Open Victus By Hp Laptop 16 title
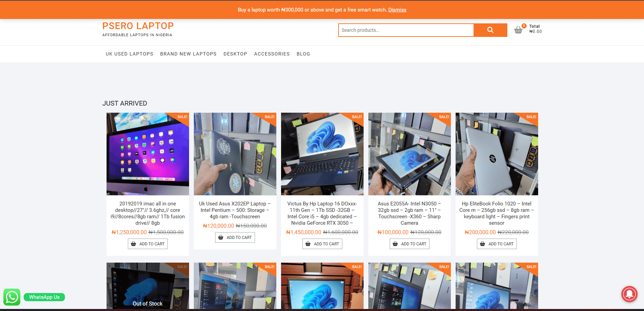Image resolution: width=644 pixels, height=311 pixels. point(322,213)
